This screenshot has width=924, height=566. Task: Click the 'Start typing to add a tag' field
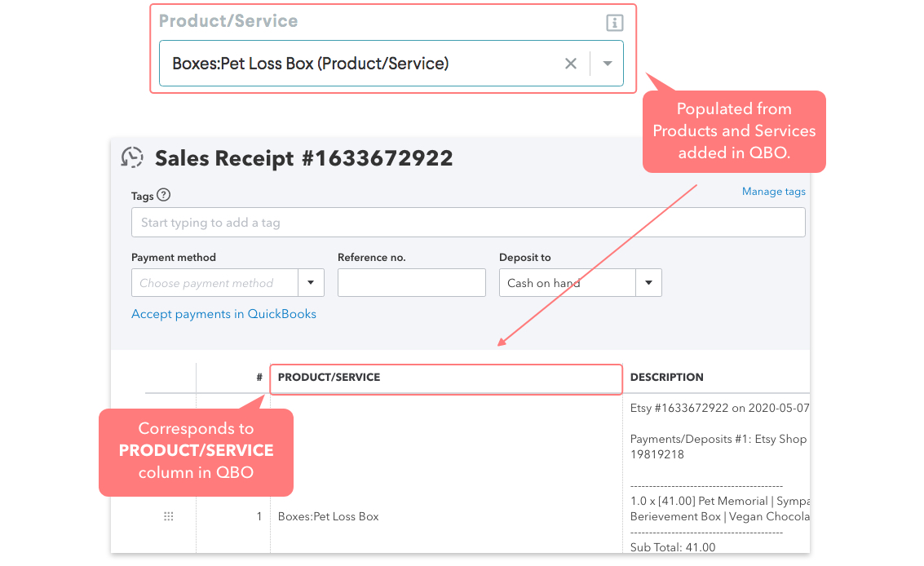tap(467, 223)
